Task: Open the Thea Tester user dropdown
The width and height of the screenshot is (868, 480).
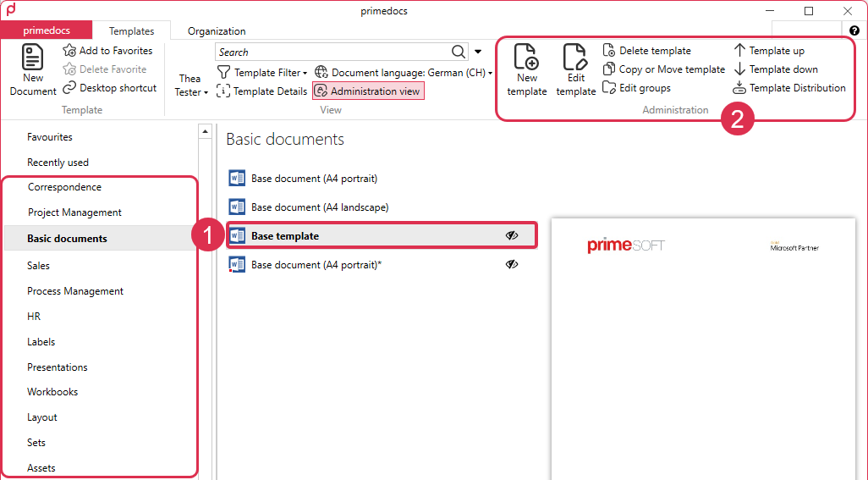Action: coord(191,86)
